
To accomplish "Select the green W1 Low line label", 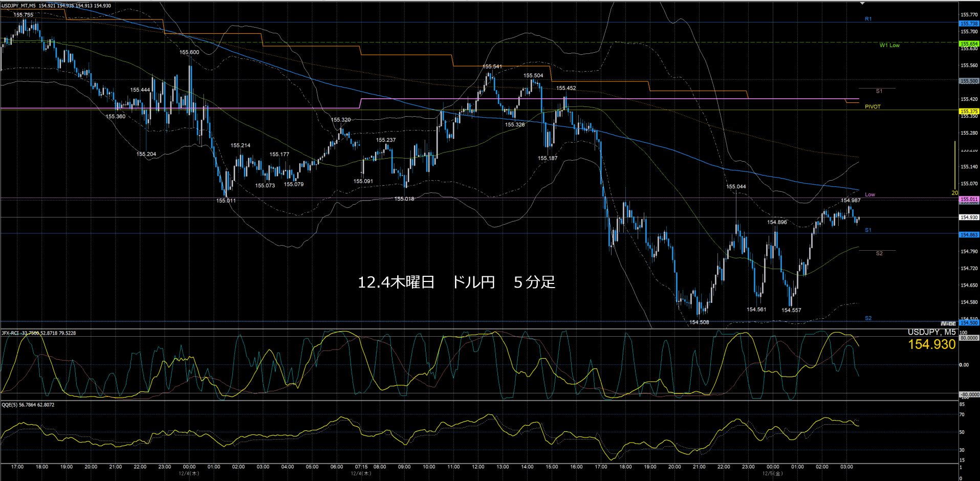I will click(x=889, y=45).
